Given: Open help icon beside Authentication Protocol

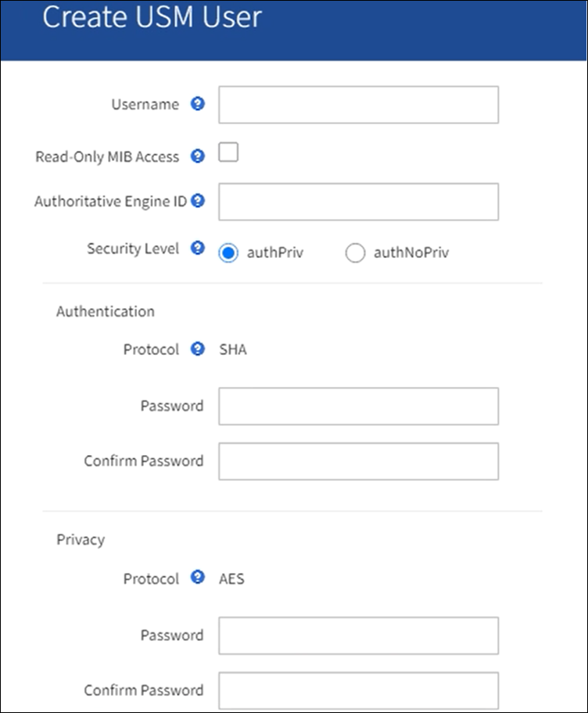Looking at the screenshot, I should click(198, 349).
